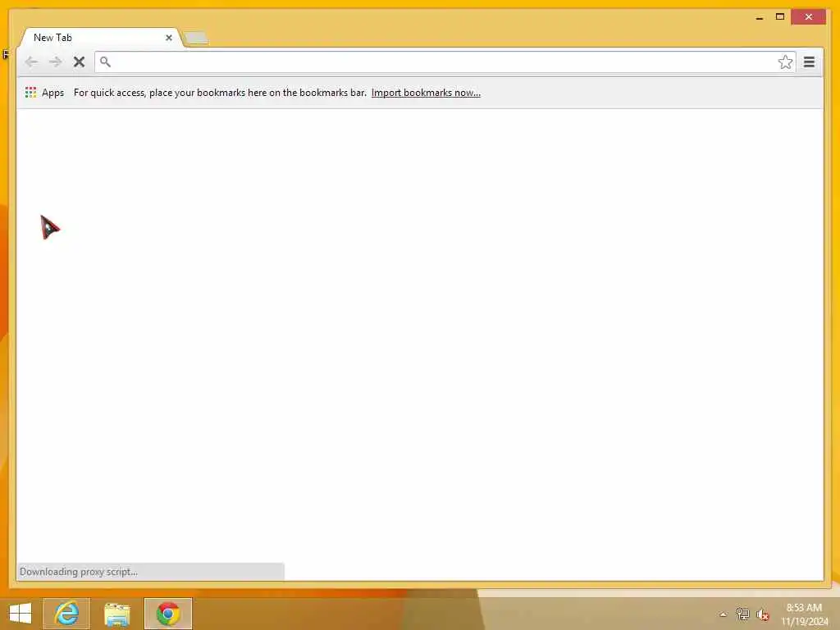Click bookmarks bar hint text 'For quick access'
This screenshot has width=840, height=630.
pyautogui.click(x=220, y=93)
